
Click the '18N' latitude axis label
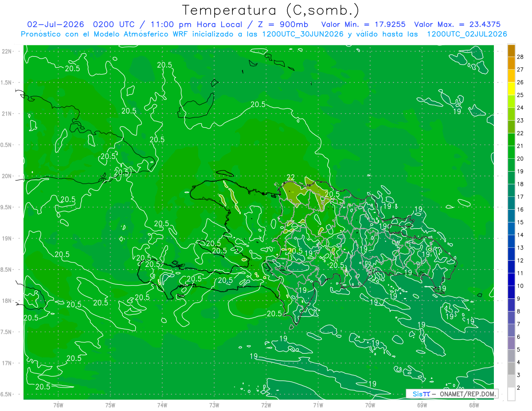pos(7,301)
